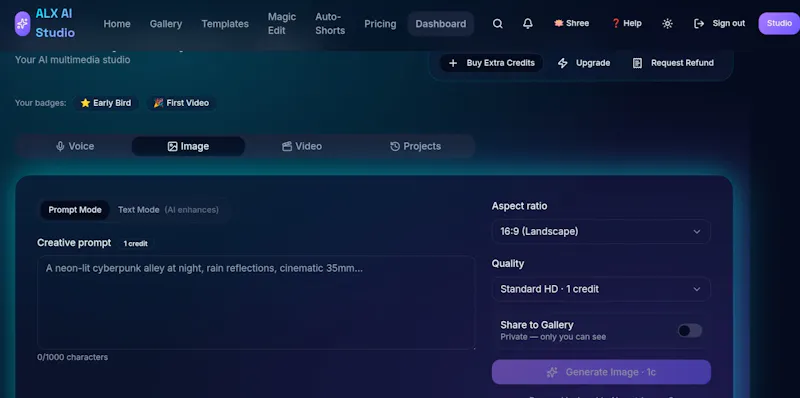This screenshot has height=398, width=800.
Task: Click the First Video badge
Action: (x=181, y=103)
